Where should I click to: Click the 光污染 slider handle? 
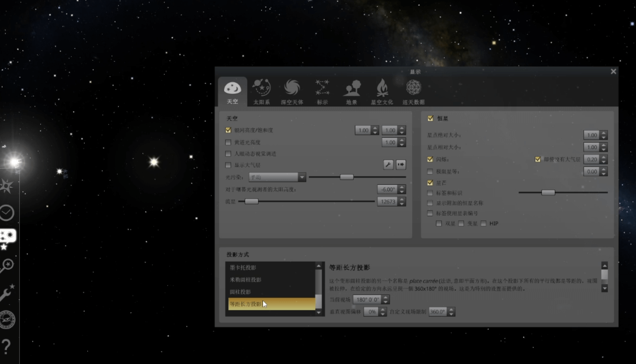(x=346, y=177)
